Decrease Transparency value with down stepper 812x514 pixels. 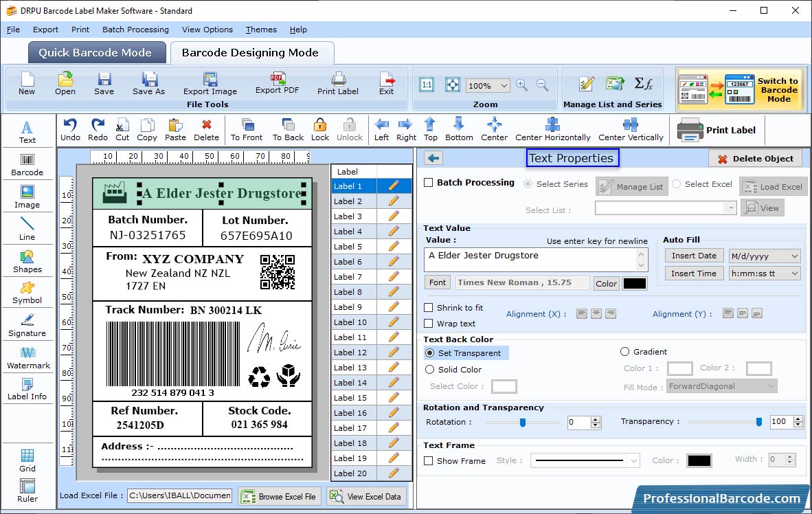798,425
